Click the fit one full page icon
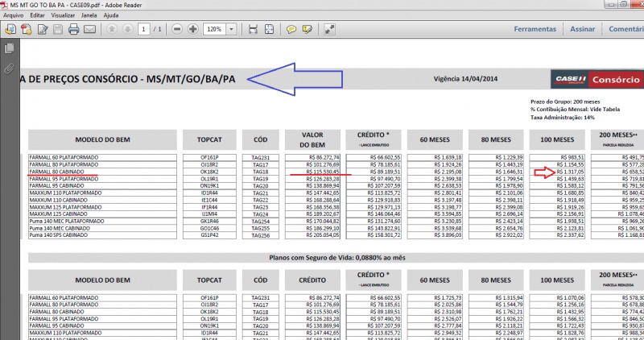 click(269, 29)
